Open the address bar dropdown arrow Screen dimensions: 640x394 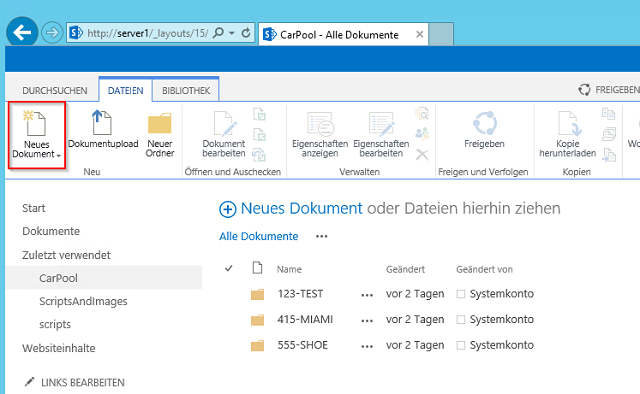tap(231, 33)
